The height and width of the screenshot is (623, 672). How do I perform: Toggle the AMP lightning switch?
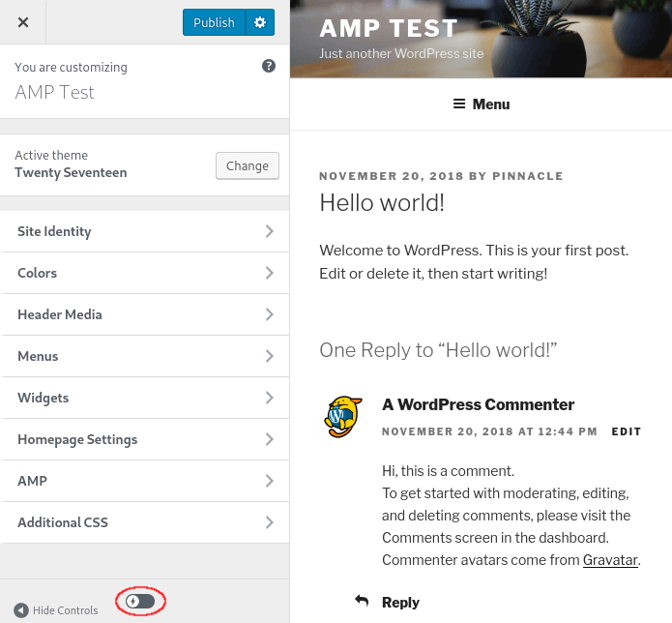pos(140,601)
